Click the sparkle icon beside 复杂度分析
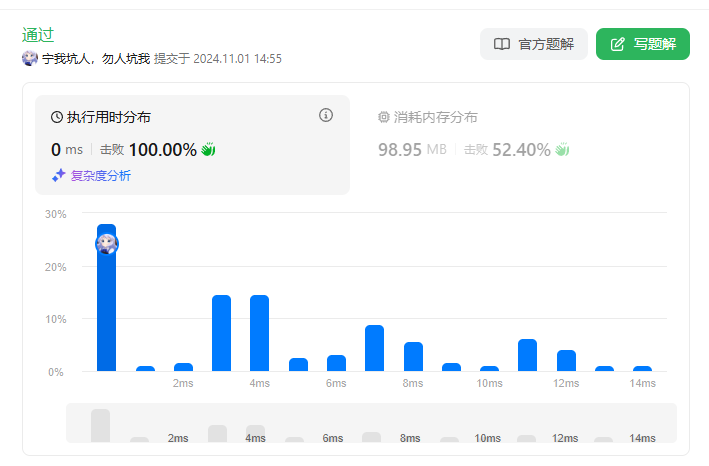Screen dimensions: 709x466 coord(59,176)
